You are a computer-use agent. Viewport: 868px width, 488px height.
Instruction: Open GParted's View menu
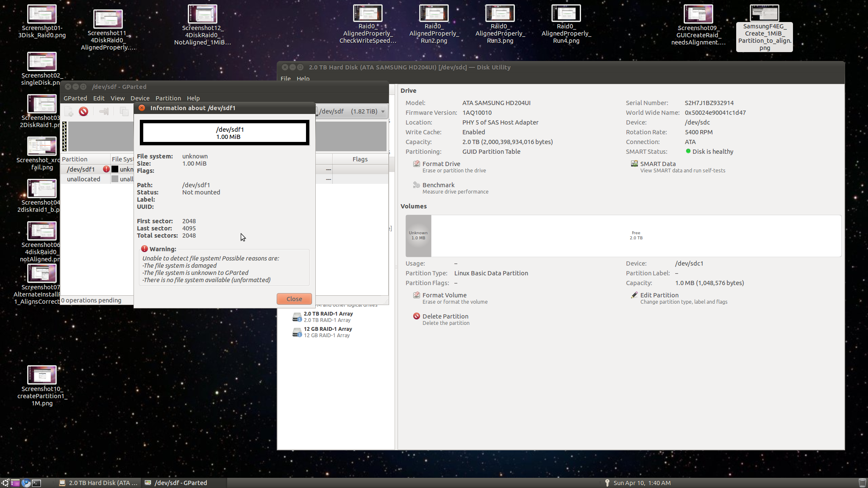[x=117, y=98]
